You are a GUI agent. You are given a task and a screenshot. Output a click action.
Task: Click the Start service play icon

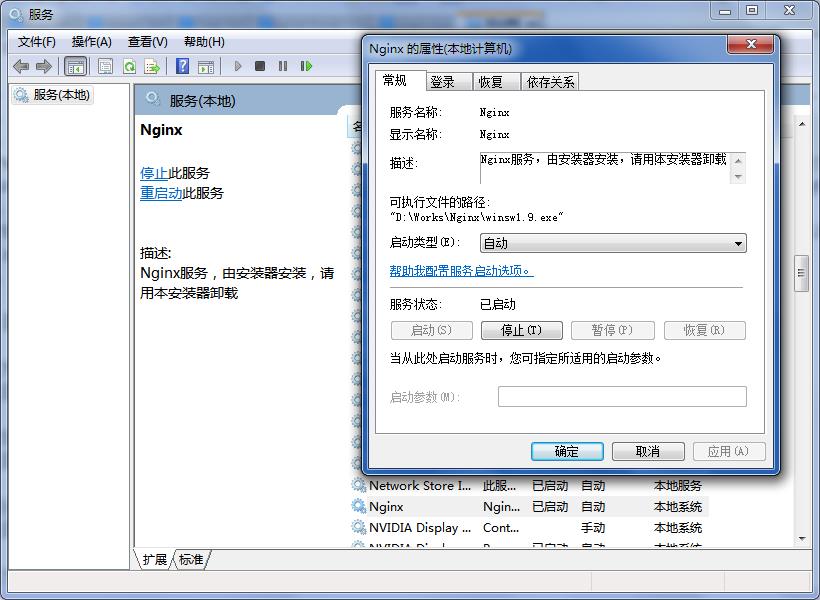(238, 66)
